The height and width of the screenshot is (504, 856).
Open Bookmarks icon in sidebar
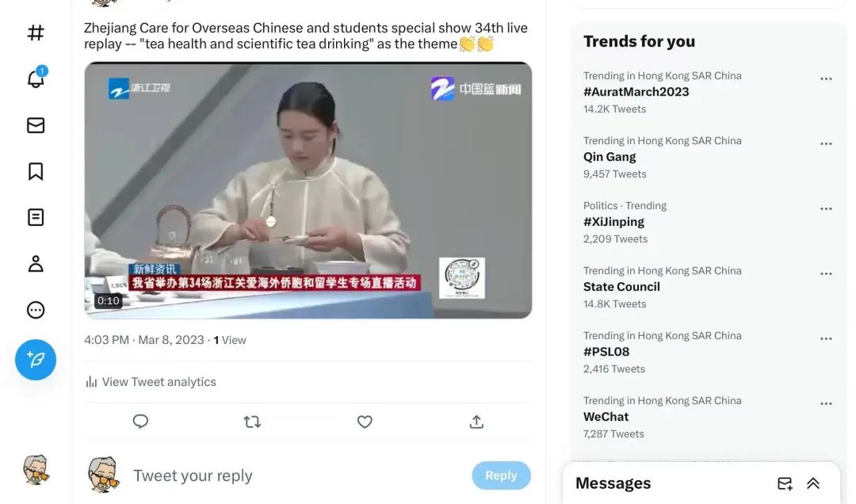click(x=36, y=171)
